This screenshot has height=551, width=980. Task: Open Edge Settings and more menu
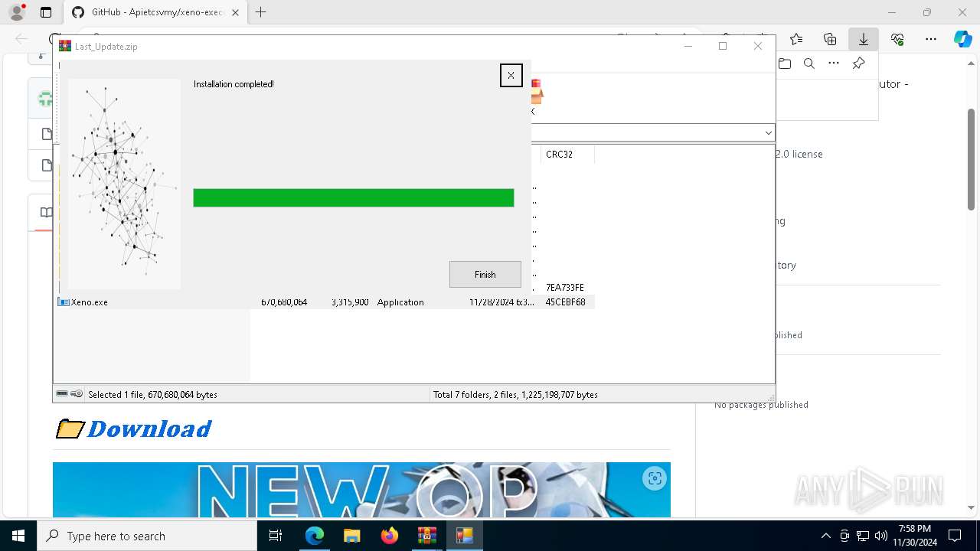pos(931,39)
